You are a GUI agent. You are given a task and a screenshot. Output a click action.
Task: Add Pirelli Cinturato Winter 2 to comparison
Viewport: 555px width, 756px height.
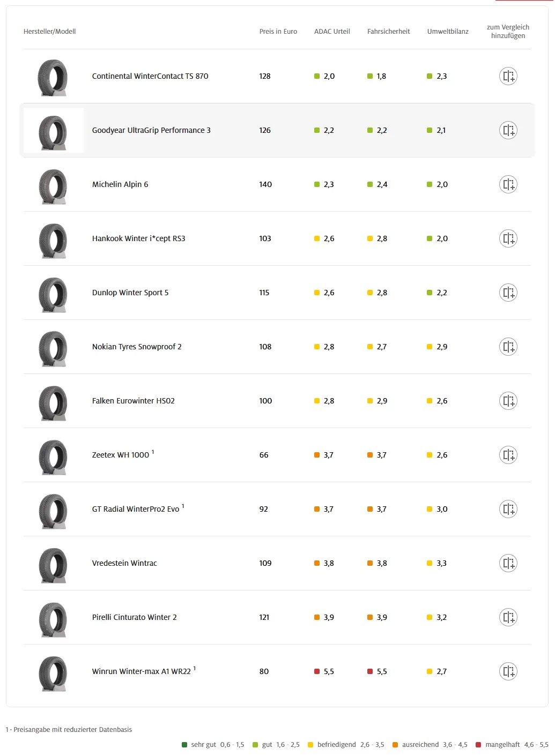pos(508,617)
